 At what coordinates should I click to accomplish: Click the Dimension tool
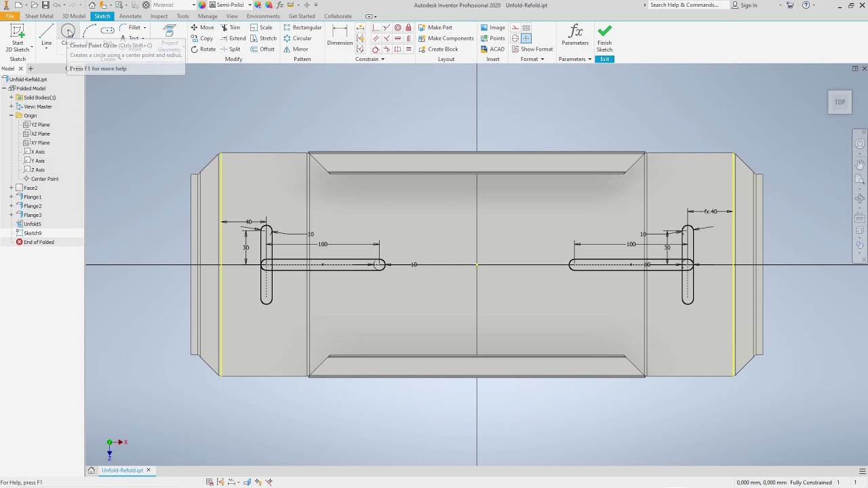pyautogui.click(x=340, y=35)
